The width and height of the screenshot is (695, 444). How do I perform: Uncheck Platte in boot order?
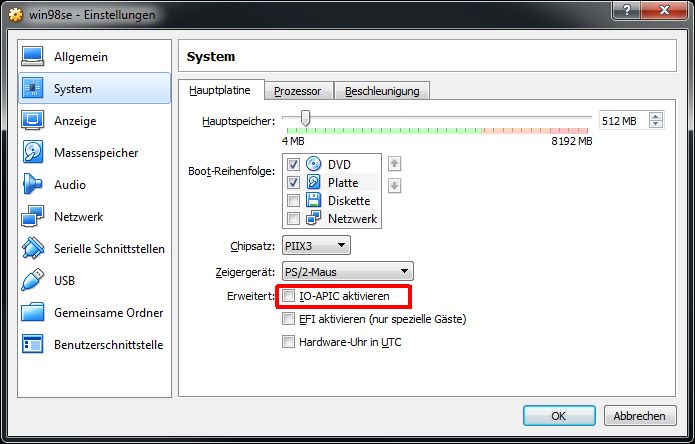click(x=293, y=183)
